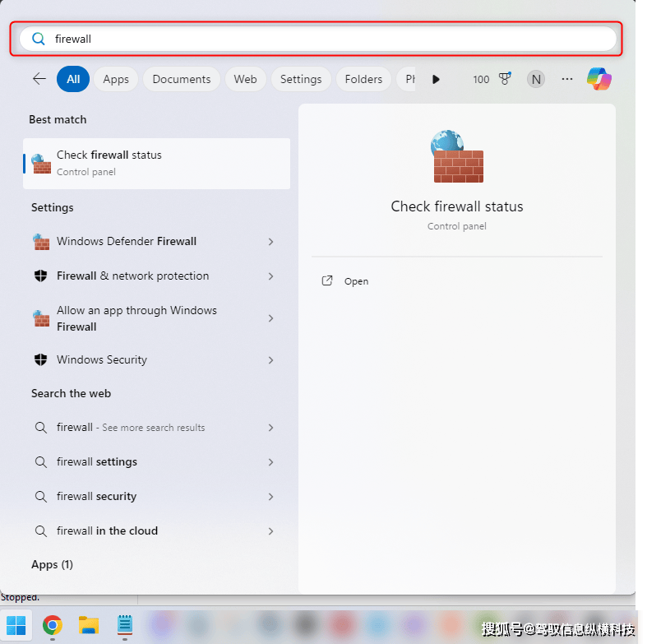Open Check firewall status best match
The width and height of the screenshot is (647, 644).
click(x=157, y=164)
